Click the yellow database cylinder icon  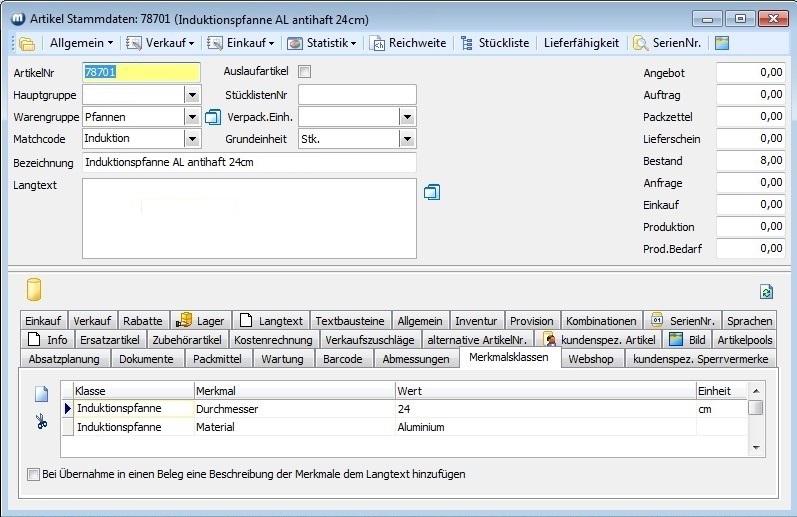[34, 290]
